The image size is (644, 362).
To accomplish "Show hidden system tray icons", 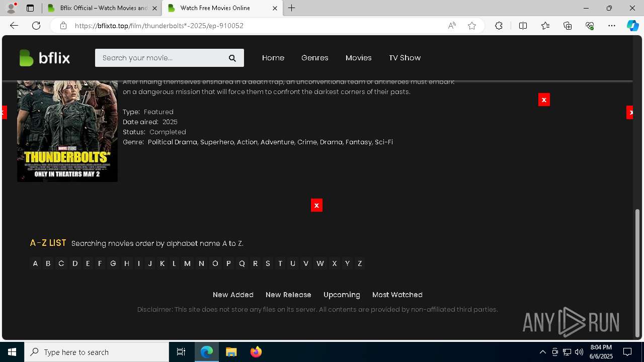I will point(542,352).
